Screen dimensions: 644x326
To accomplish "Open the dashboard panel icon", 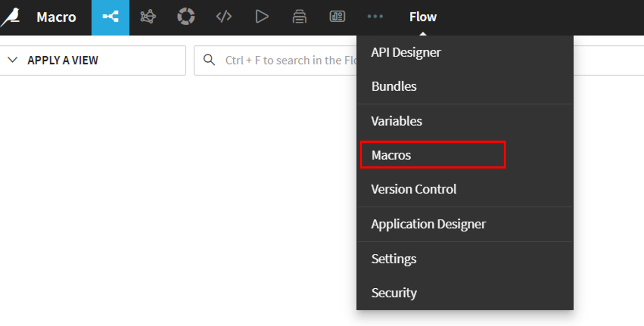I will (337, 17).
